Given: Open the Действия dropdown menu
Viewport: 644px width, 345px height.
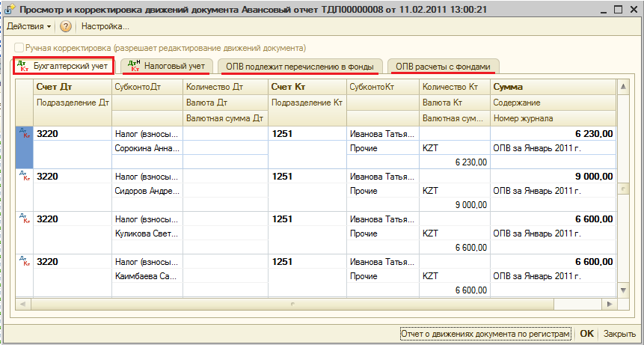Looking at the screenshot, I should tap(28, 26).
